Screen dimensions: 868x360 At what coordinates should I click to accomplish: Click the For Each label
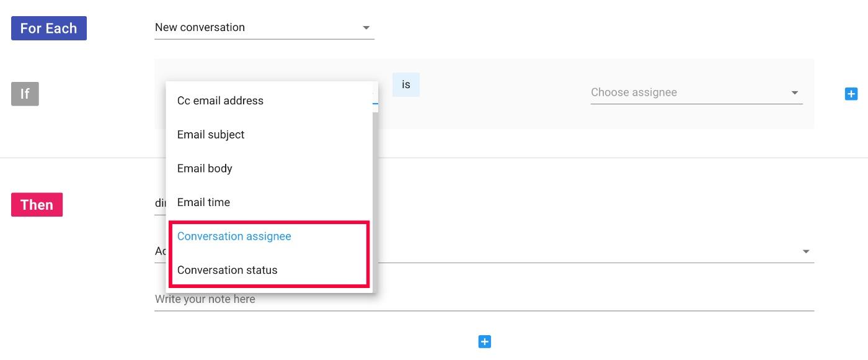point(49,29)
